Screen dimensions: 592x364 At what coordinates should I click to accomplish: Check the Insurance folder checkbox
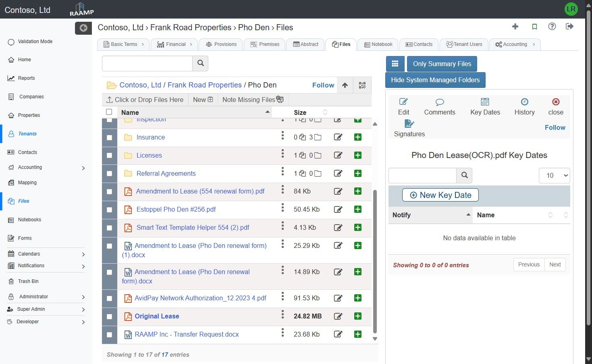coord(109,137)
